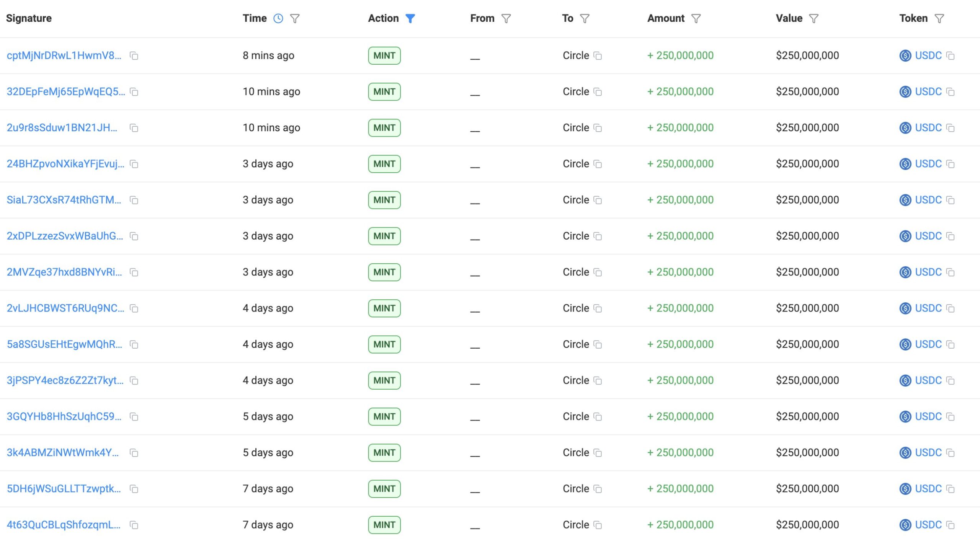The width and height of the screenshot is (980, 540).
Task: Open the Action column filter
Action: point(410,18)
